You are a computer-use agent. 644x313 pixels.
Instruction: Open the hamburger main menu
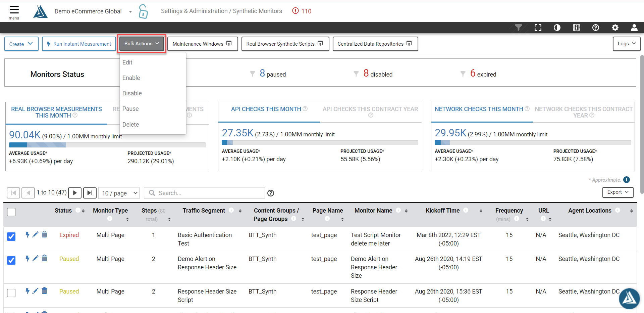point(14,12)
